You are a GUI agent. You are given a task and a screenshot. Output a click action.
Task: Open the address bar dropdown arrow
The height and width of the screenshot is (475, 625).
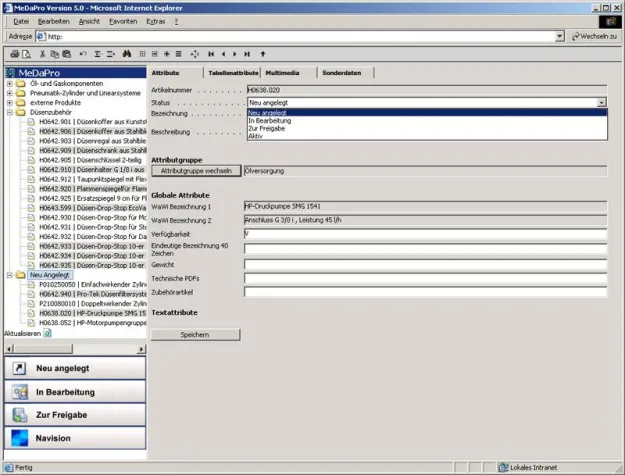560,36
